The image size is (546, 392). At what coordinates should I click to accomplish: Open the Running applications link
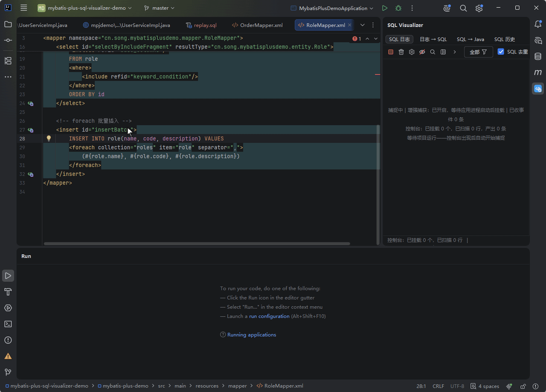click(x=252, y=334)
